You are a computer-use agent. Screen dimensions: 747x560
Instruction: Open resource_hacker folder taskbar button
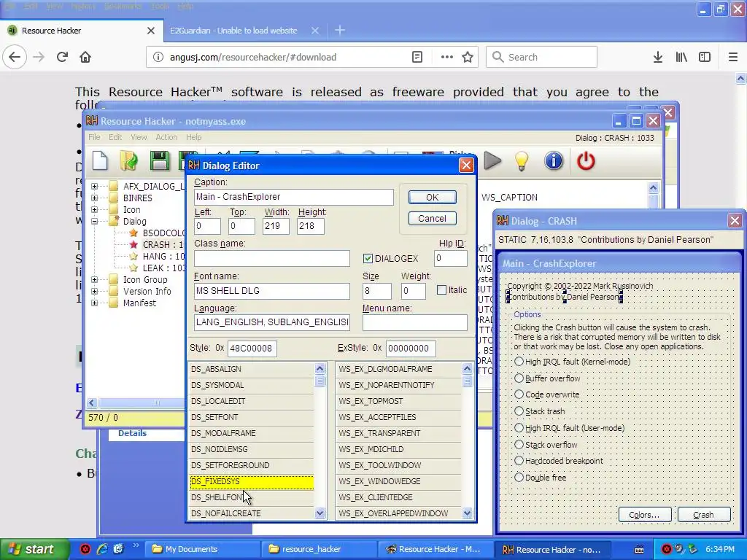pos(319,549)
